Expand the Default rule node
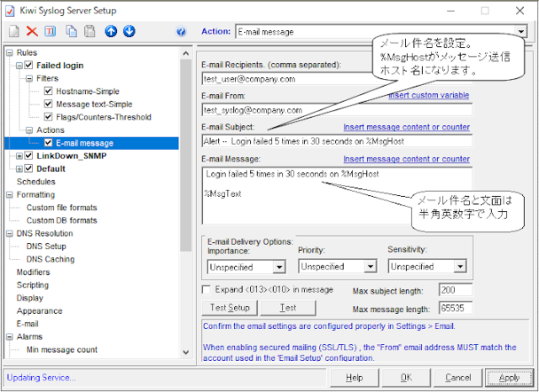Viewport: 539px width, 392px height. [19, 169]
